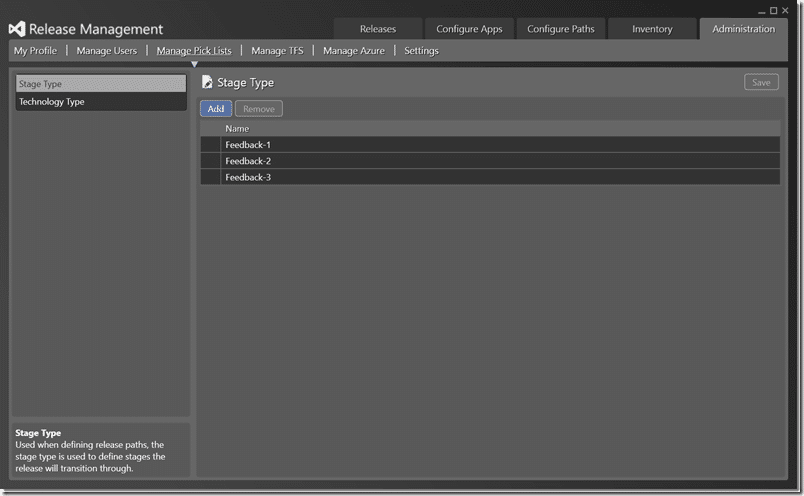Open Manage Users section

pos(107,51)
